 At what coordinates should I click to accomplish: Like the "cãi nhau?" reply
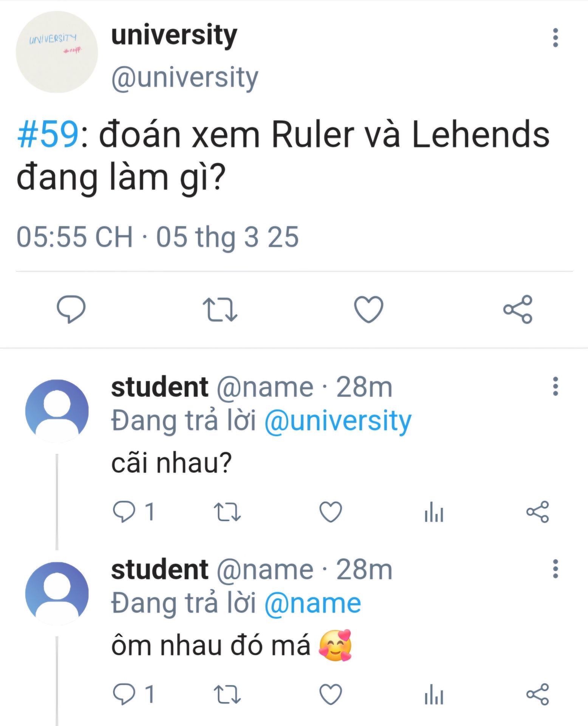[x=331, y=512]
